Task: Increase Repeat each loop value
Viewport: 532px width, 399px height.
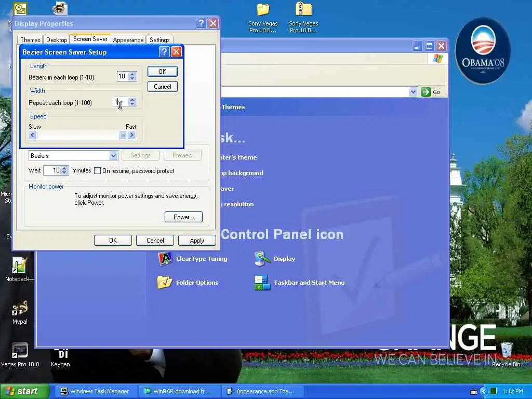Action: [x=132, y=99]
